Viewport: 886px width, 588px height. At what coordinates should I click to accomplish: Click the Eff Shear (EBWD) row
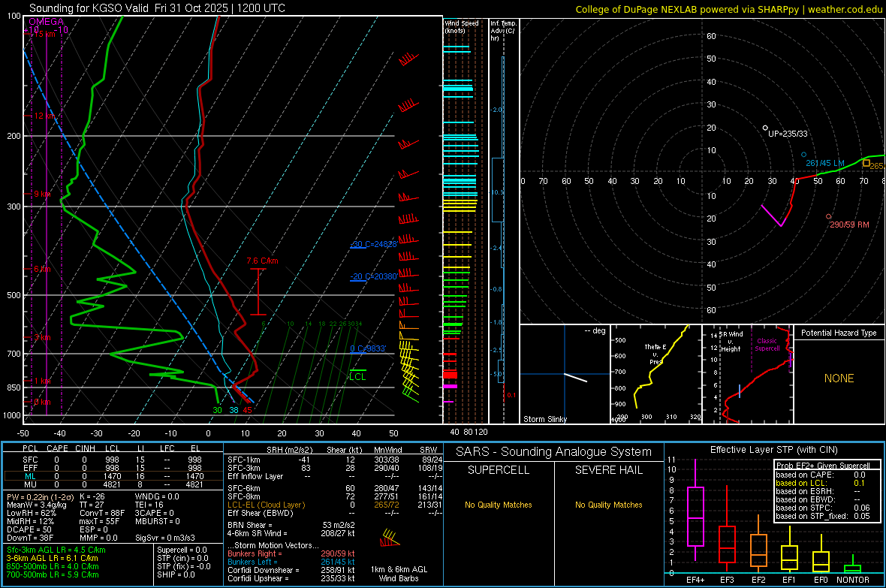tap(335, 513)
